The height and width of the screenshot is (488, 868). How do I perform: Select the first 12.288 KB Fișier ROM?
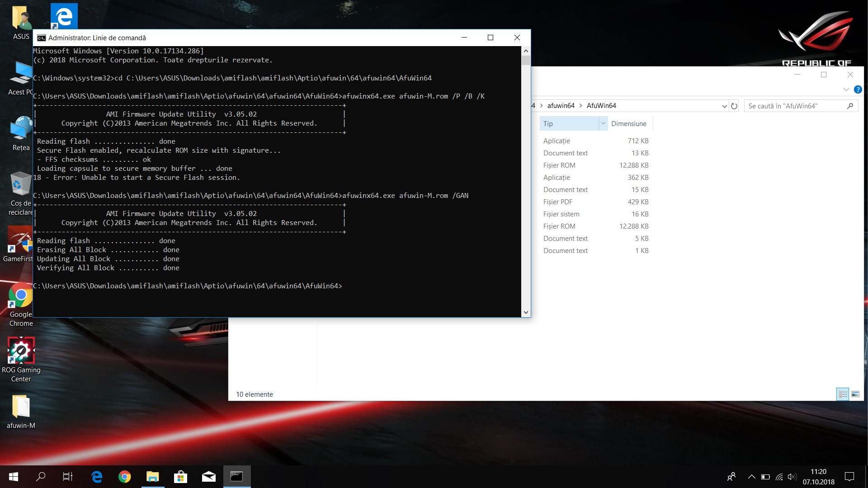tap(596, 165)
